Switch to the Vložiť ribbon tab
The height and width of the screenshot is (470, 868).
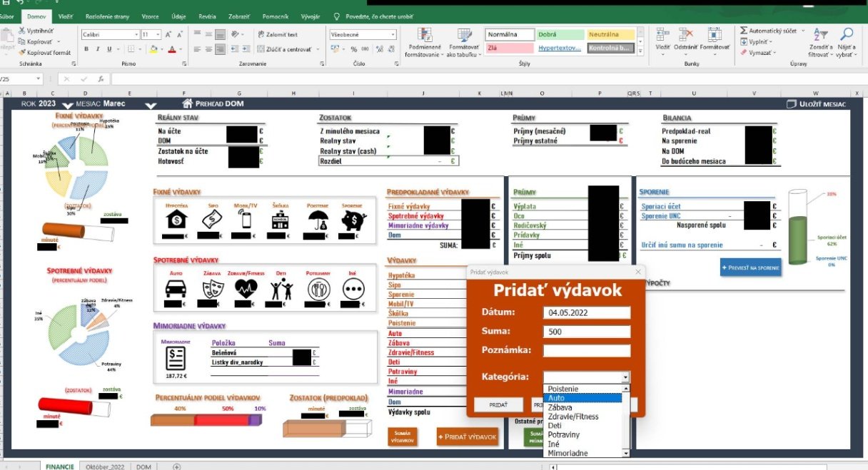65,15
